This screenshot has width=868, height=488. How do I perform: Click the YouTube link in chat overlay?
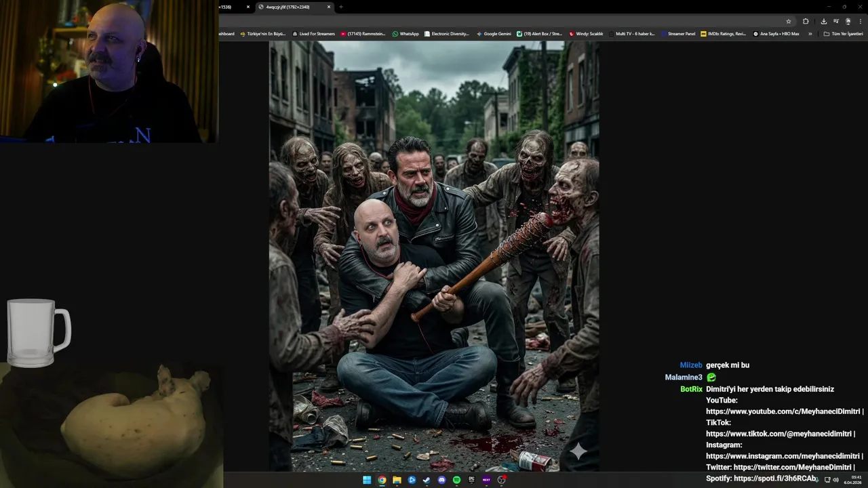click(x=783, y=411)
